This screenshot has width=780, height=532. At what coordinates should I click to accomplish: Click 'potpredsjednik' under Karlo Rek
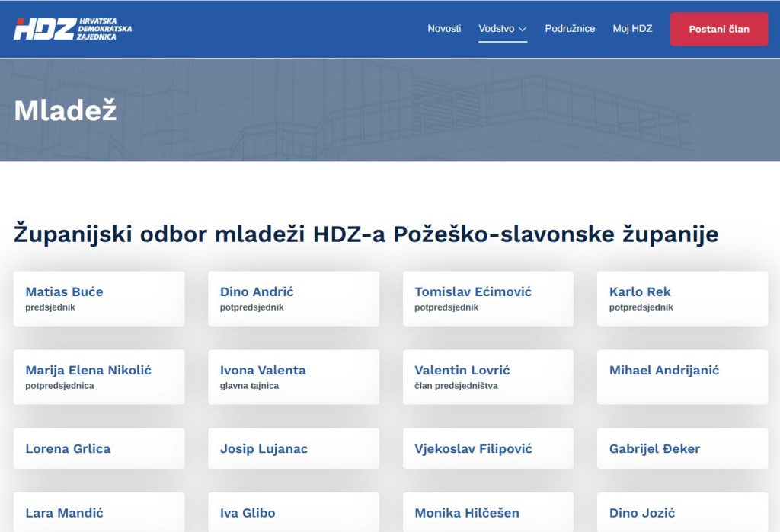641,307
